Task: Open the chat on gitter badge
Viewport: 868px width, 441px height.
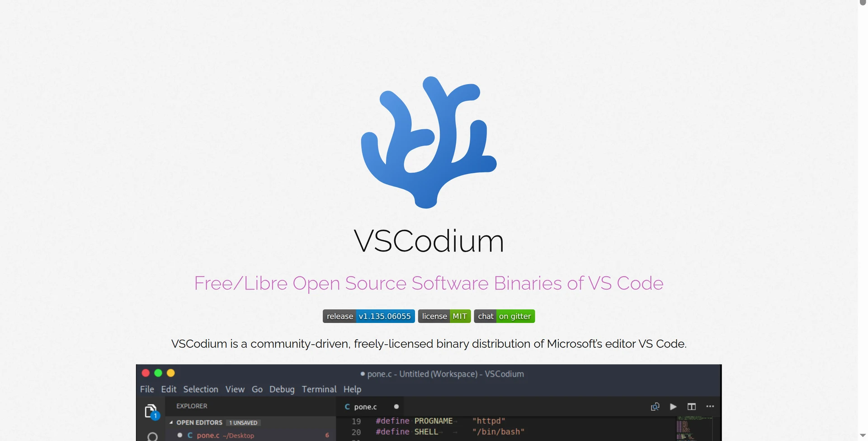Action: point(505,316)
